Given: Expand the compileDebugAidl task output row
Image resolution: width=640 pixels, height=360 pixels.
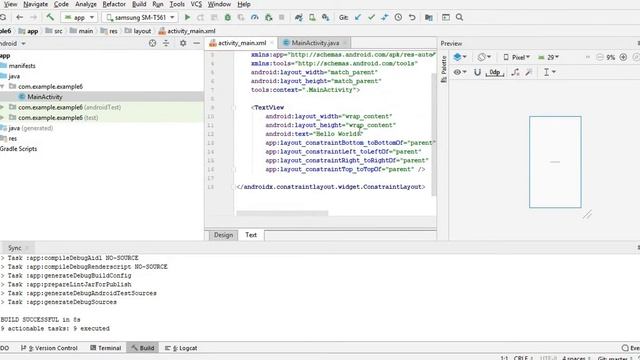Looking at the screenshot, I should coord(2,258).
